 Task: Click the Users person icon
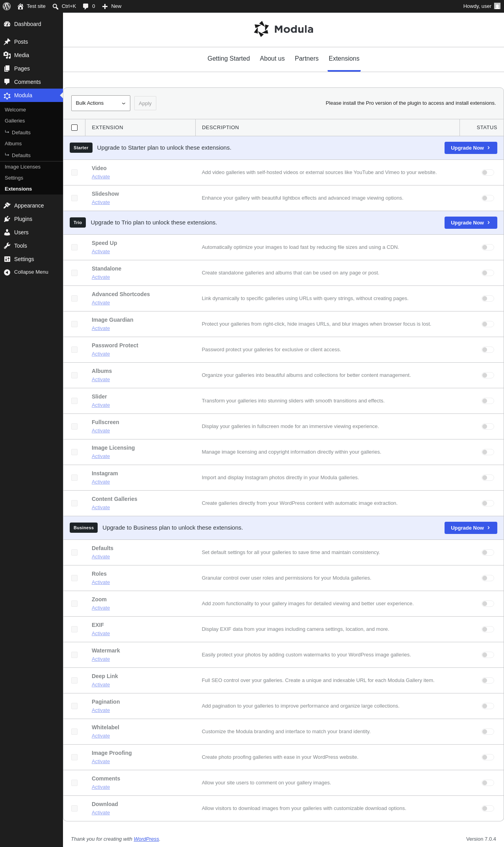[x=7, y=232]
